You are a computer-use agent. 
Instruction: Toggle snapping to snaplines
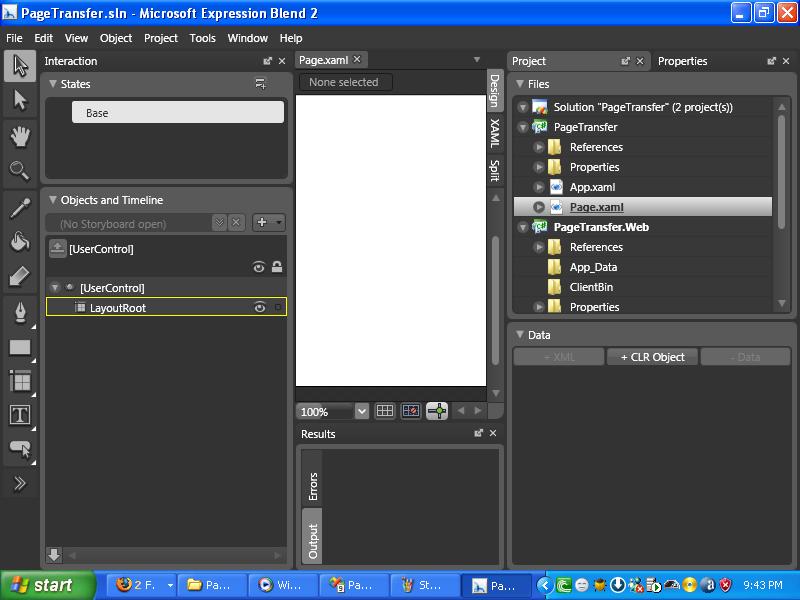(x=437, y=411)
